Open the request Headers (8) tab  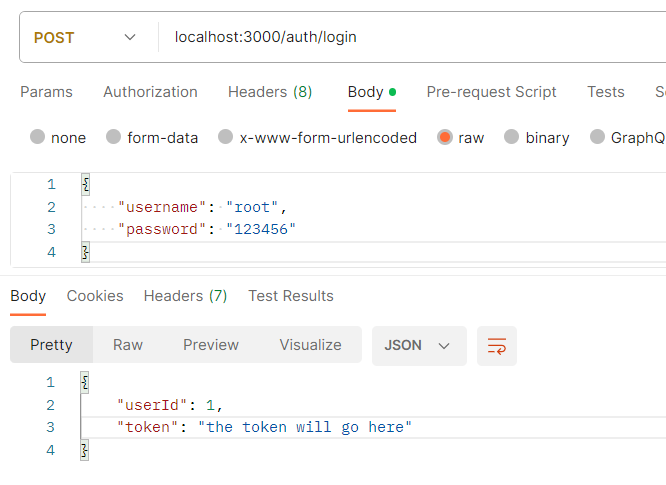coord(270,92)
